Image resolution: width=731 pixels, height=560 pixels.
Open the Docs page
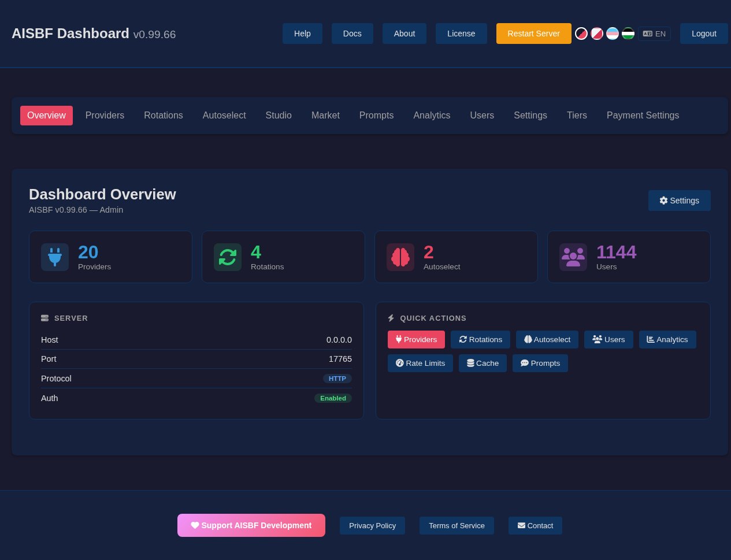pos(352,34)
